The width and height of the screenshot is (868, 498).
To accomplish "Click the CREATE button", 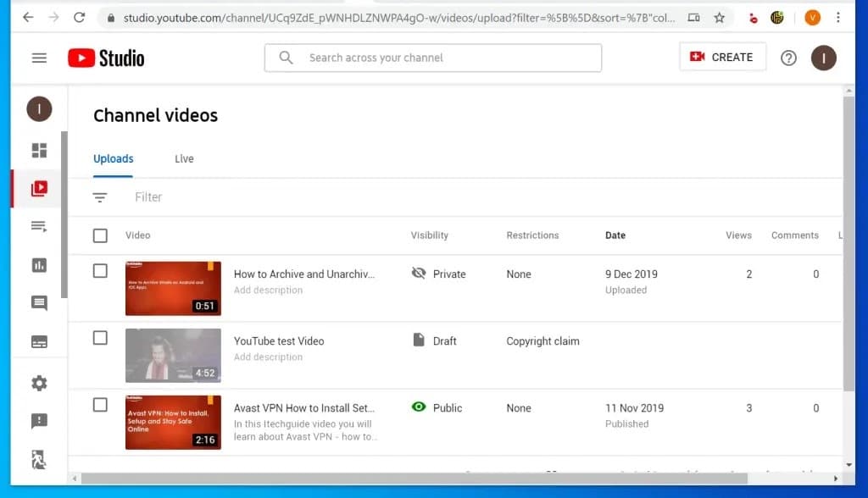I will click(722, 57).
